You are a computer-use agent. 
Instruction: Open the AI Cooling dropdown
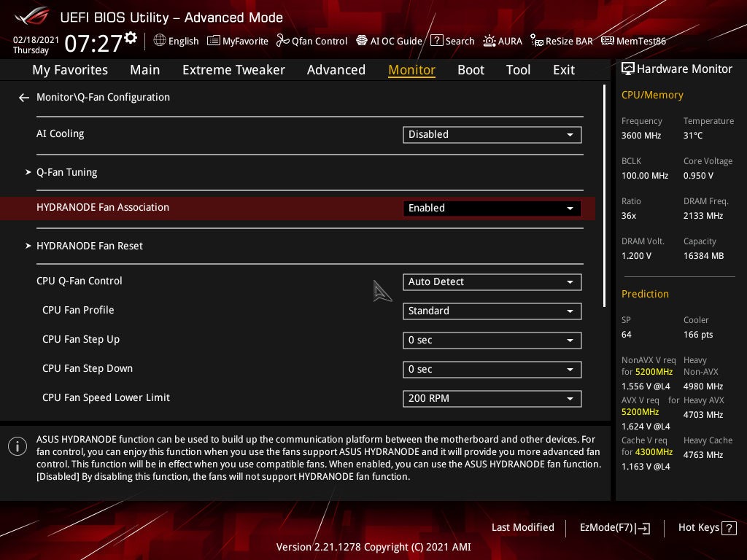(x=492, y=135)
